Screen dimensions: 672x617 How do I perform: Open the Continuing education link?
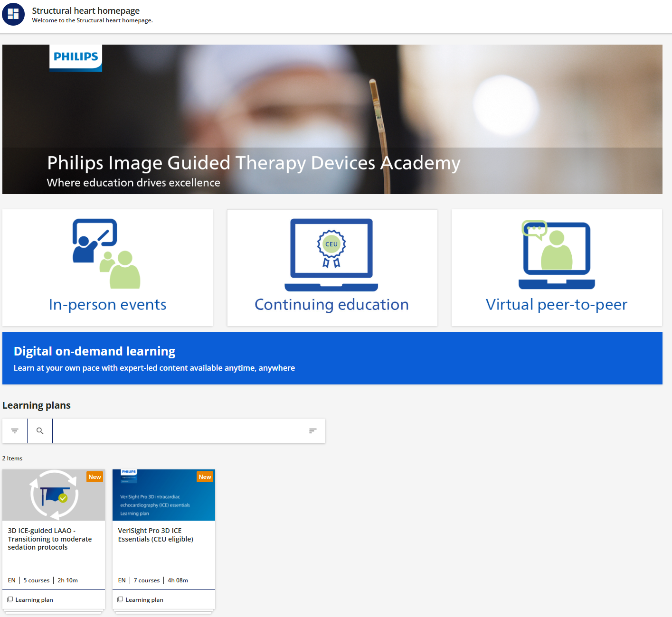[x=331, y=305]
